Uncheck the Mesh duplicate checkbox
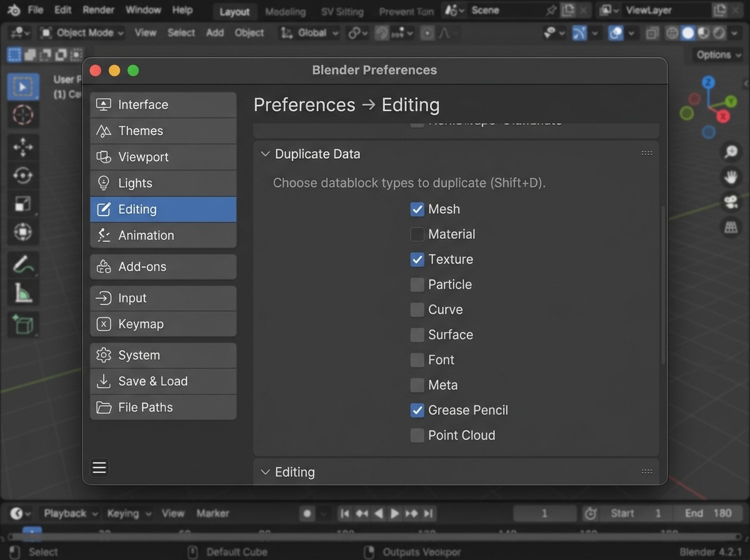The image size is (750, 560). point(417,209)
